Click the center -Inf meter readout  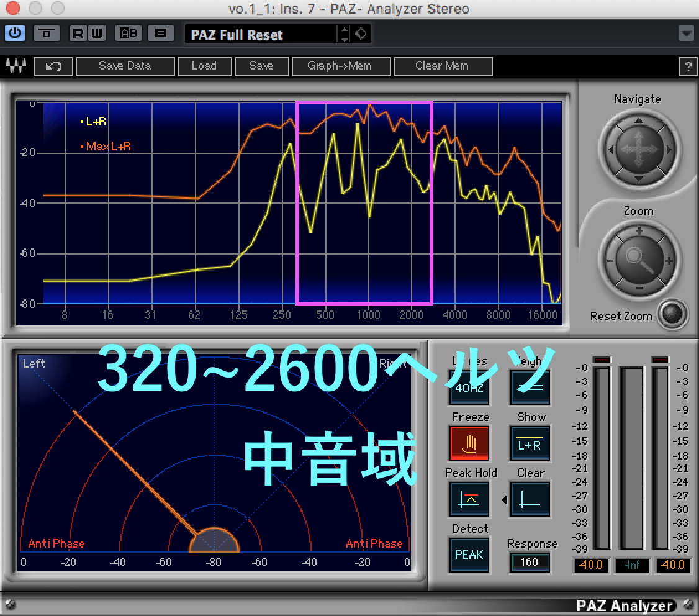pos(632,564)
